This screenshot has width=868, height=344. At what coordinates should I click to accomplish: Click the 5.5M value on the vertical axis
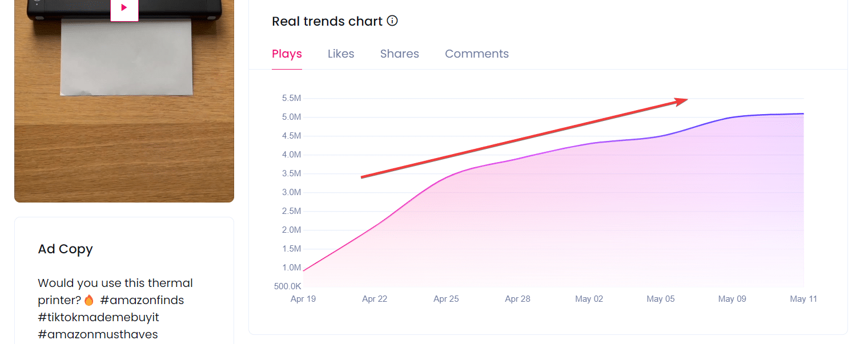pyautogui.click(x=291, y=98)
